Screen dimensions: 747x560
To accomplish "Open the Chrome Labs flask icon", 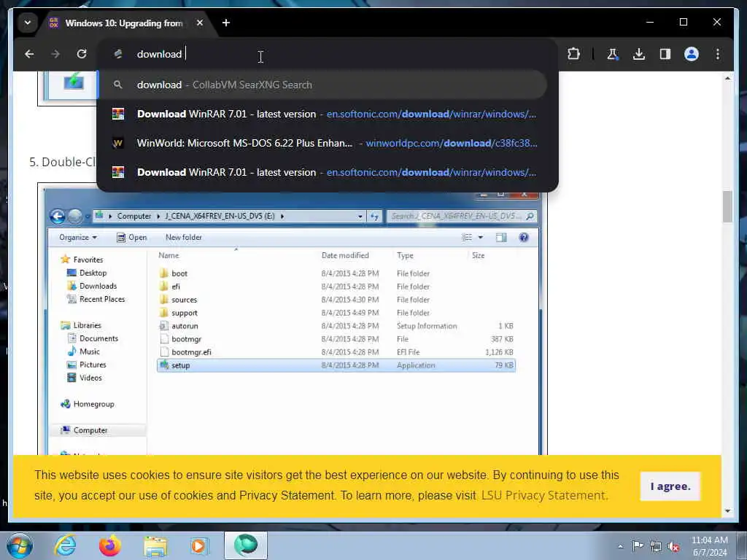I will pyautogui.click(x=613, y=54).
